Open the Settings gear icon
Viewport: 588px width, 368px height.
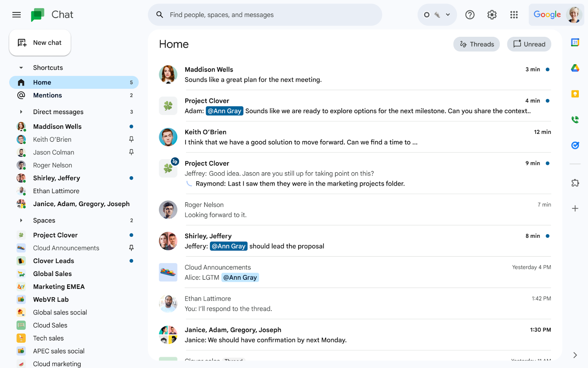coord(492,15)
